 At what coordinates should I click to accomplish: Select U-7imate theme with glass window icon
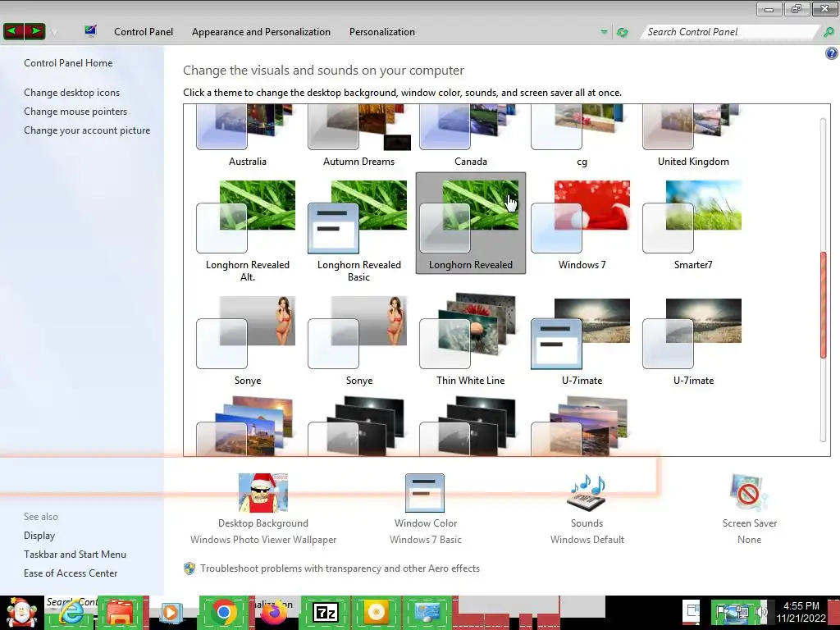click(x=693, y=339)
